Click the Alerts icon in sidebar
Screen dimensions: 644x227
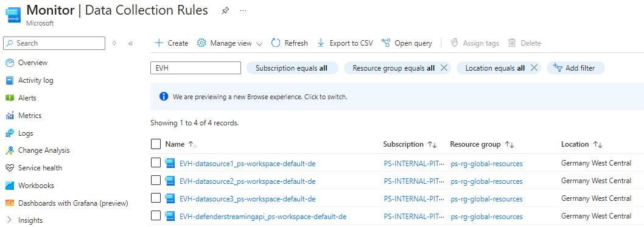(x=10, y=98)
